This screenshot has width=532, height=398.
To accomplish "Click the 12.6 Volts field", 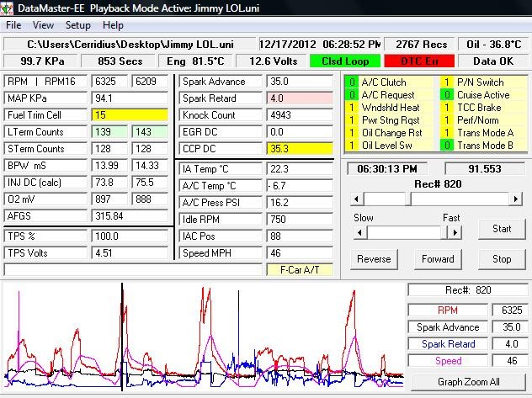I will point(273,61).
